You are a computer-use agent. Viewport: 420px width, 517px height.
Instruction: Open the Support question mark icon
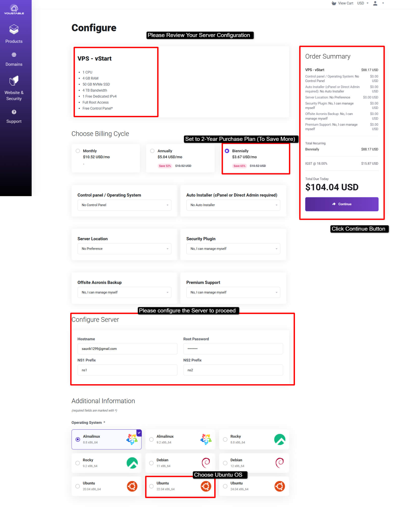(14, 112)
